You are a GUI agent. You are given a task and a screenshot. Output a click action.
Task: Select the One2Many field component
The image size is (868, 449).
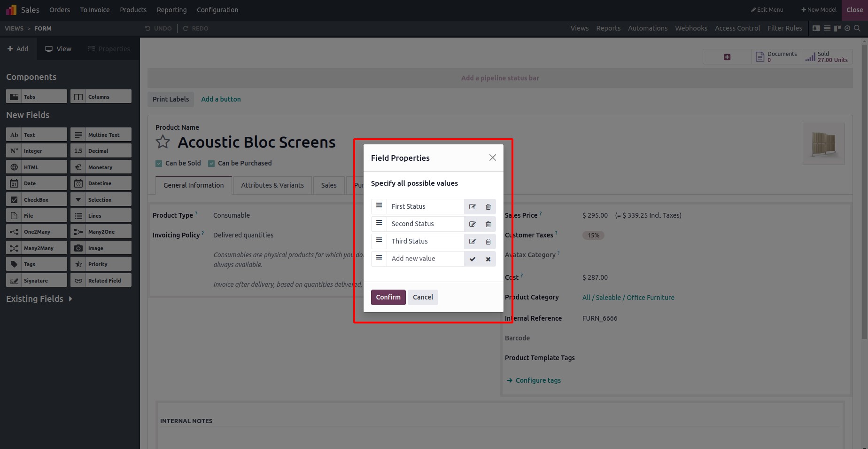pos(37,232)
